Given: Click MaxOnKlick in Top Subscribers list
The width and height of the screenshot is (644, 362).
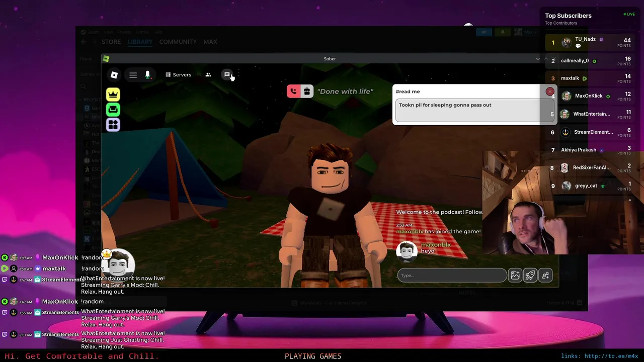Looking at the screenshot, I should click(589, 96).
